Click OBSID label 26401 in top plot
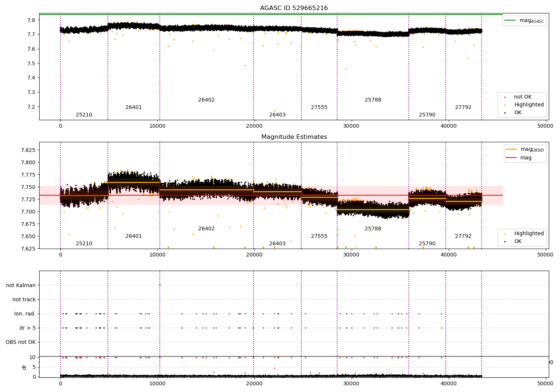Image resolution: width=560 pixels, height=392 pixels. pos(134,108)
